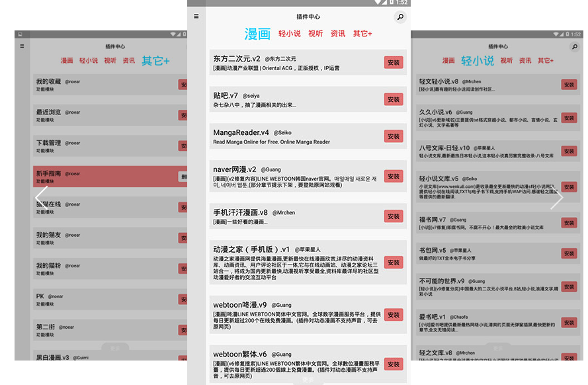
Task: Select the 下载管理 module title
Action: [48, 143]
